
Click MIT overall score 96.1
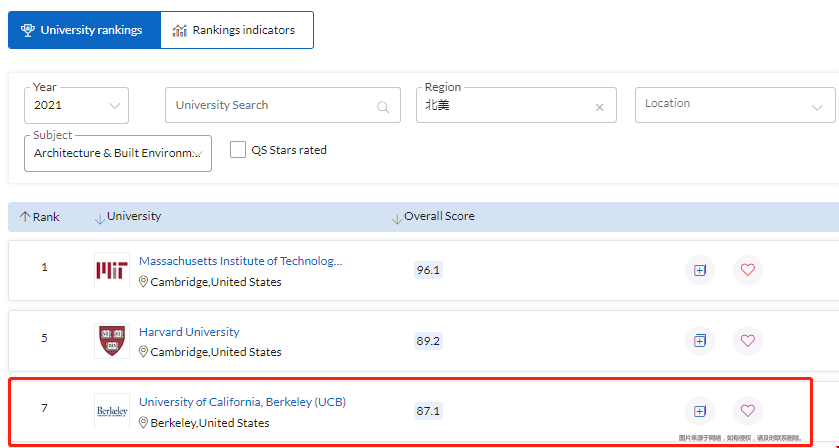[x=428, y=270]
